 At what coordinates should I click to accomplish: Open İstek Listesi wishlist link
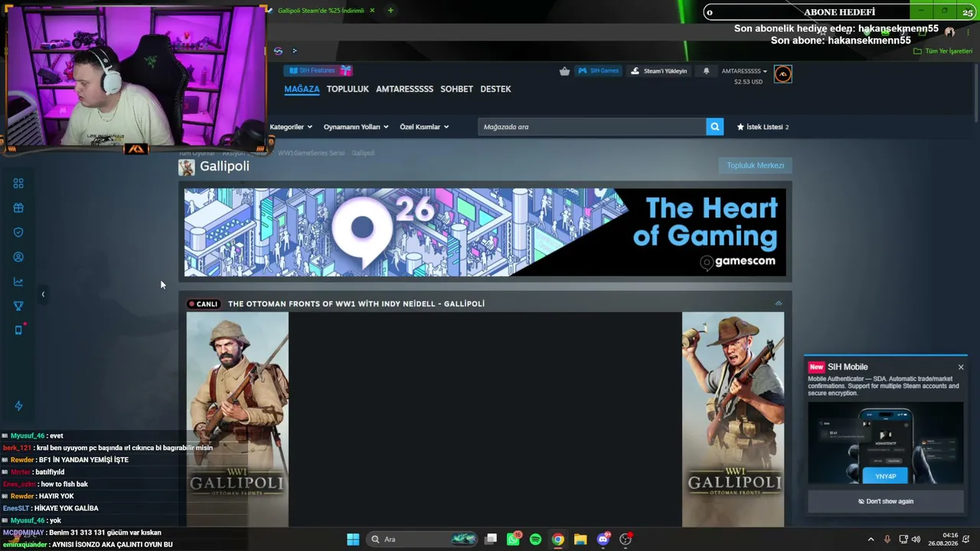pos(763,127)
